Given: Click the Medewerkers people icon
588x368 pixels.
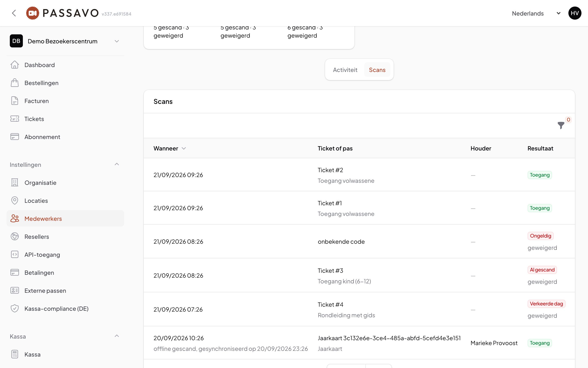Looking at the screenshot, I should (14, 219).
